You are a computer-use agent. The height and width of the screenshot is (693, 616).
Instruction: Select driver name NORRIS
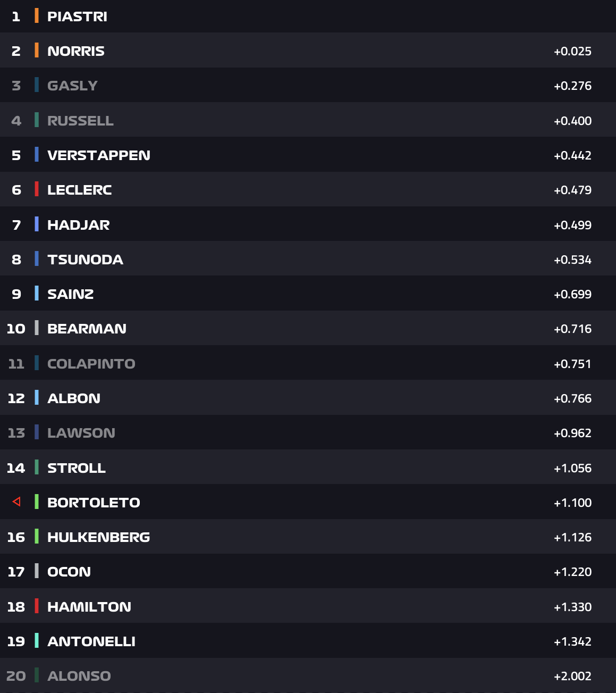(x=76, y=51)
